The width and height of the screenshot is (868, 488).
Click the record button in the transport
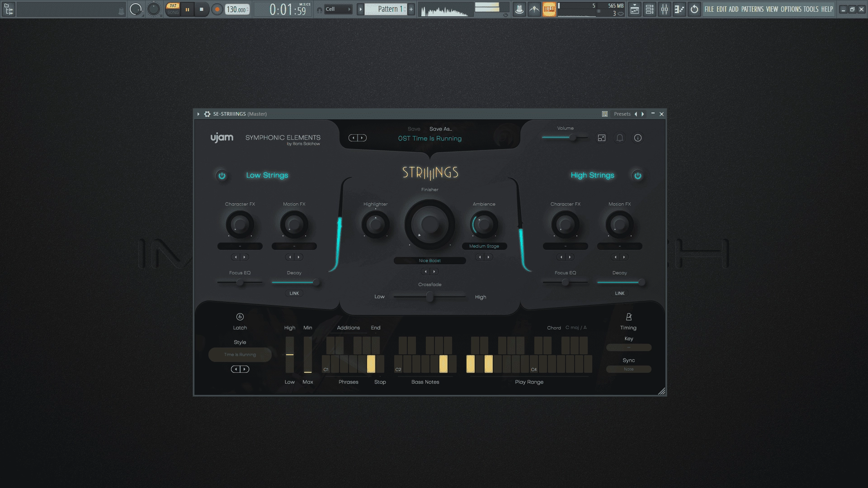pos(217,9)
